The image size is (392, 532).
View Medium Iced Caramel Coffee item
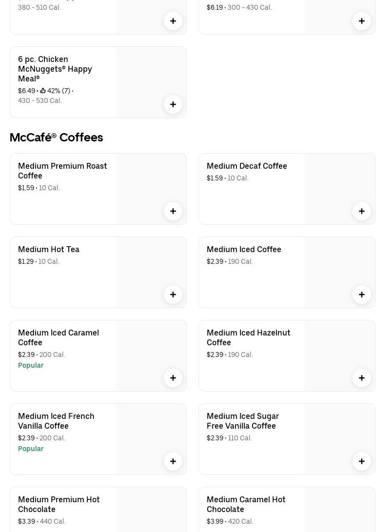coord(59,337)
